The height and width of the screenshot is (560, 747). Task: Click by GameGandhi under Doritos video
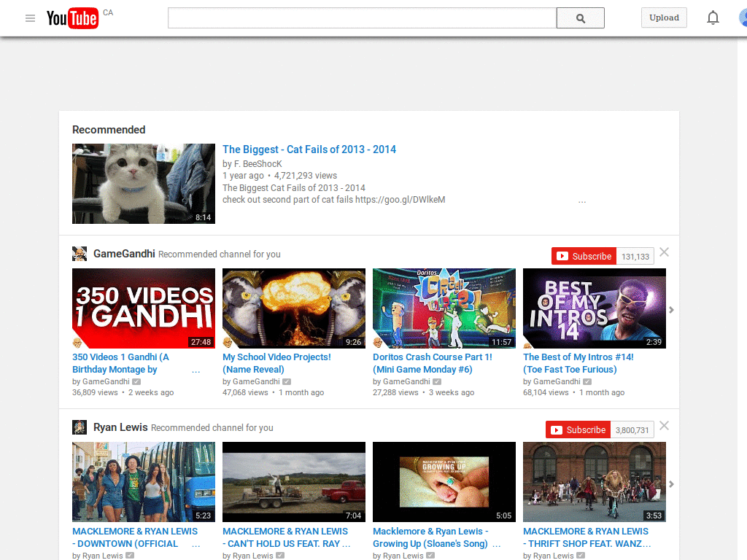tap(401, 381)
